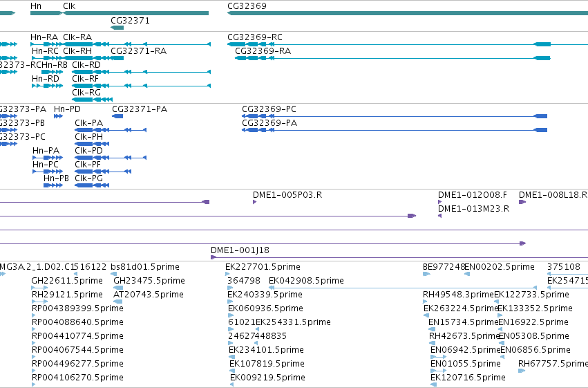Select transcript Clk-RD
Viewport: 588px width, 388px height.
(86, 65)
